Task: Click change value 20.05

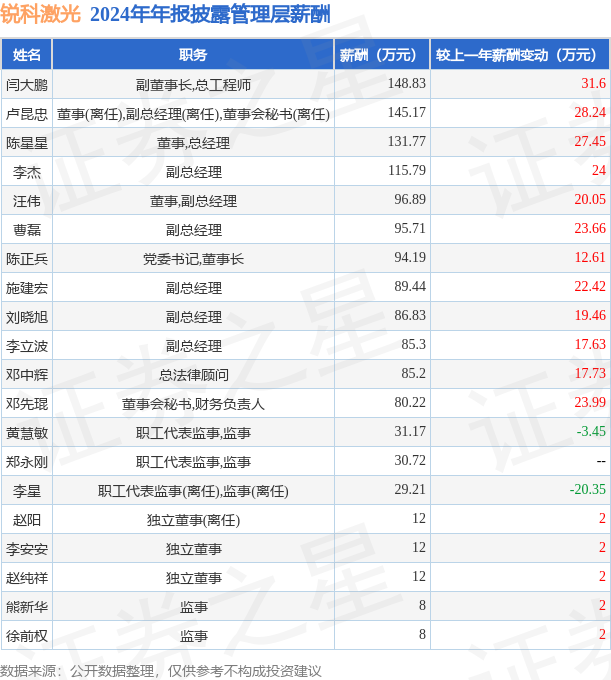Action: (x=590, y=199)
